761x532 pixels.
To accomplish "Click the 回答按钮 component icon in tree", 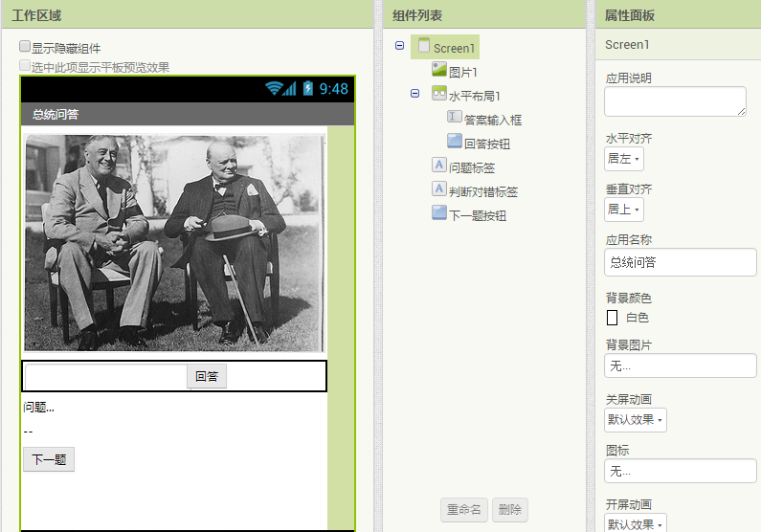I will coord(455,142).
